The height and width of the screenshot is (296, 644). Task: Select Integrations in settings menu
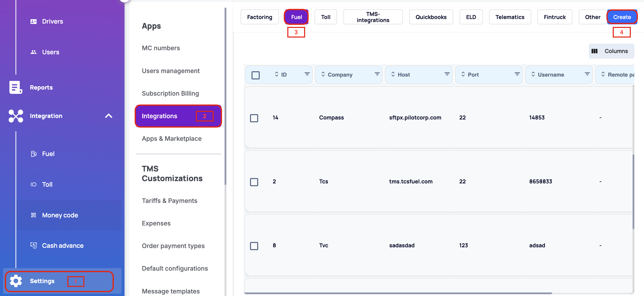click(x=178, y=116)
